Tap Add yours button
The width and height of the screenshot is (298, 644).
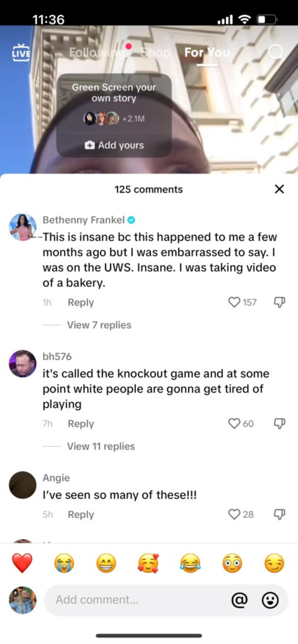[x=114, y=145]
